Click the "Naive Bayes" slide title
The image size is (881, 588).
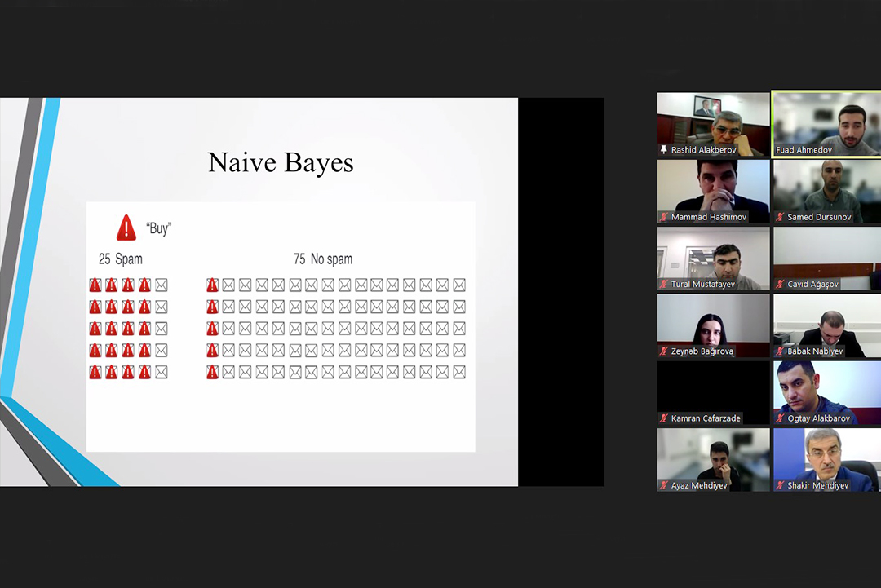click(281, 162)
